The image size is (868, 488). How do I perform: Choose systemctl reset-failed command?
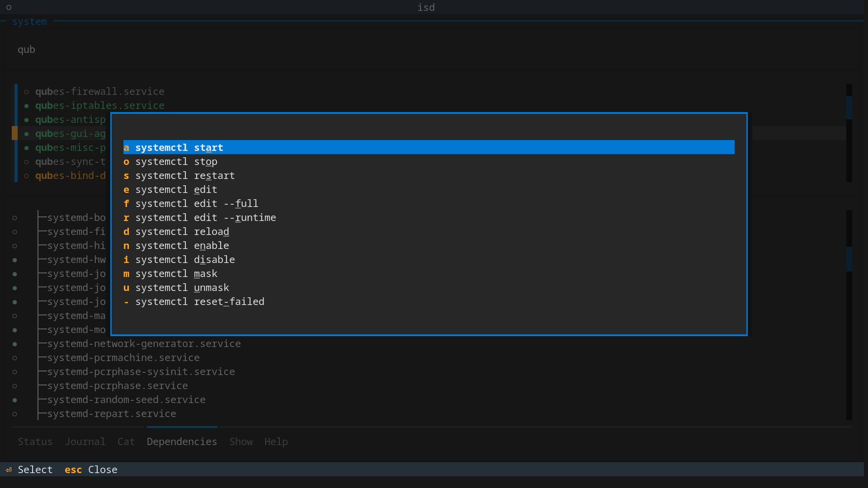click(429, 301)
